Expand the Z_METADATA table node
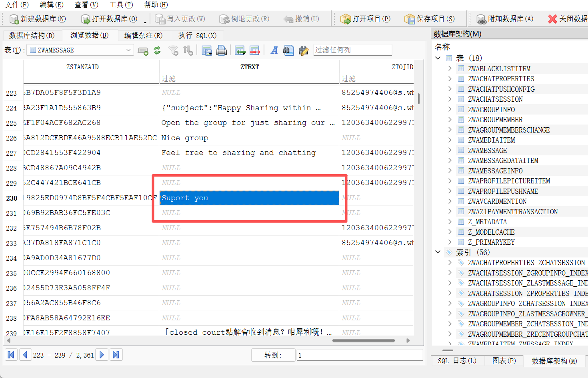This screenshot has width=588, height=378. [x=450, y=221]
